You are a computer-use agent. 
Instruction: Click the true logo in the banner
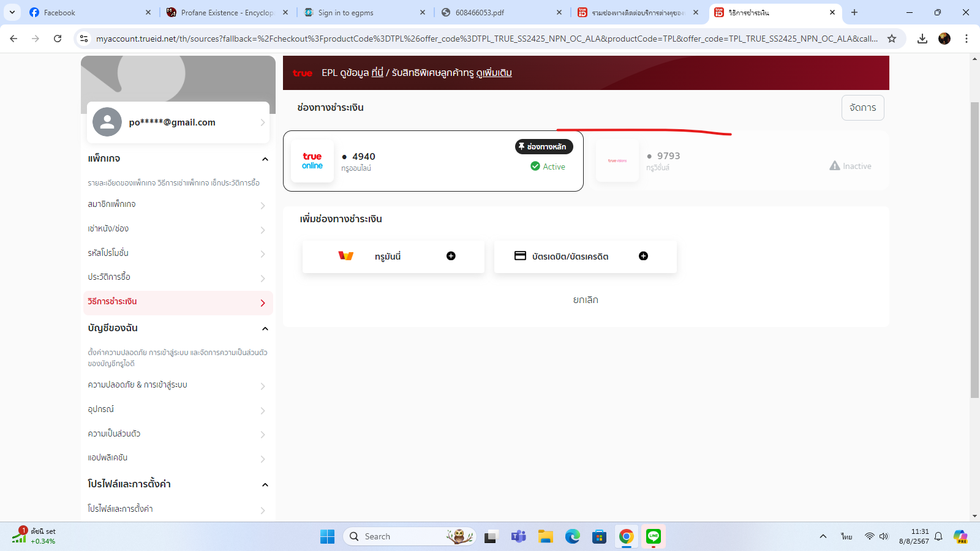pos(303,73)
